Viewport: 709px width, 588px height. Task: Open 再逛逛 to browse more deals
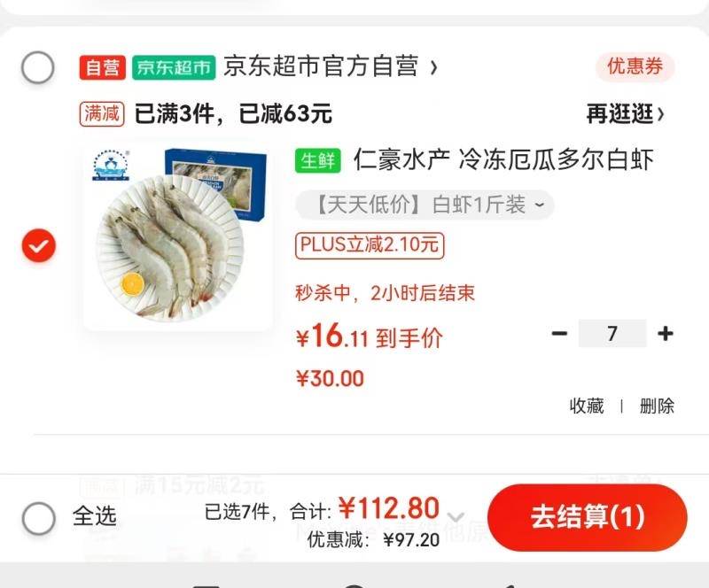click(626, 113)
